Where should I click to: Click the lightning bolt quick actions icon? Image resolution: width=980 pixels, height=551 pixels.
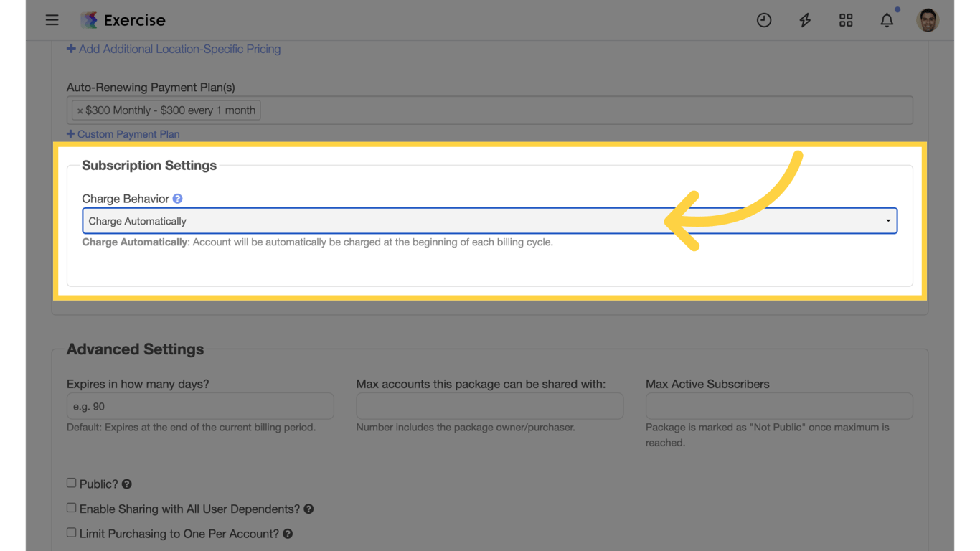point(804,19)
